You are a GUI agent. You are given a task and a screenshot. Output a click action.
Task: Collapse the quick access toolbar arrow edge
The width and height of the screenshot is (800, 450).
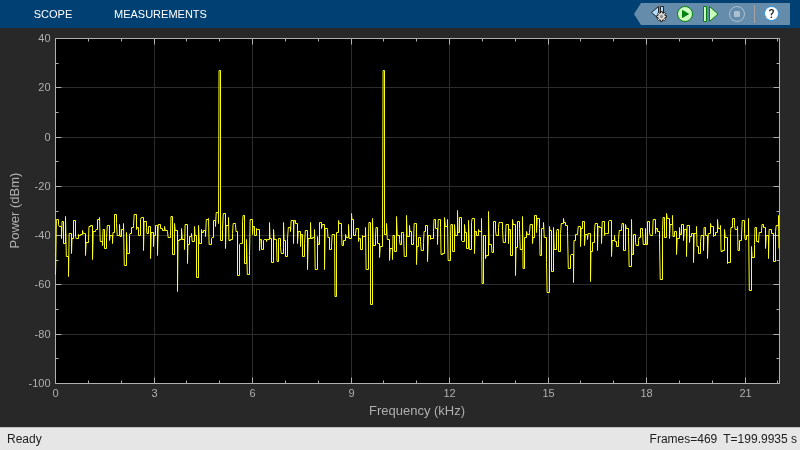[x=638, y=14]
